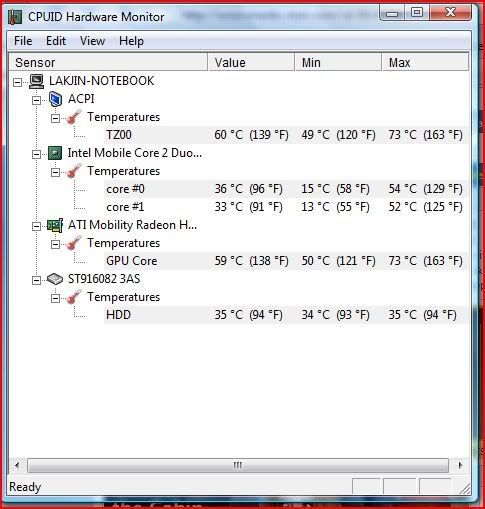
Task: Click the Value column header
Action: 251,62
